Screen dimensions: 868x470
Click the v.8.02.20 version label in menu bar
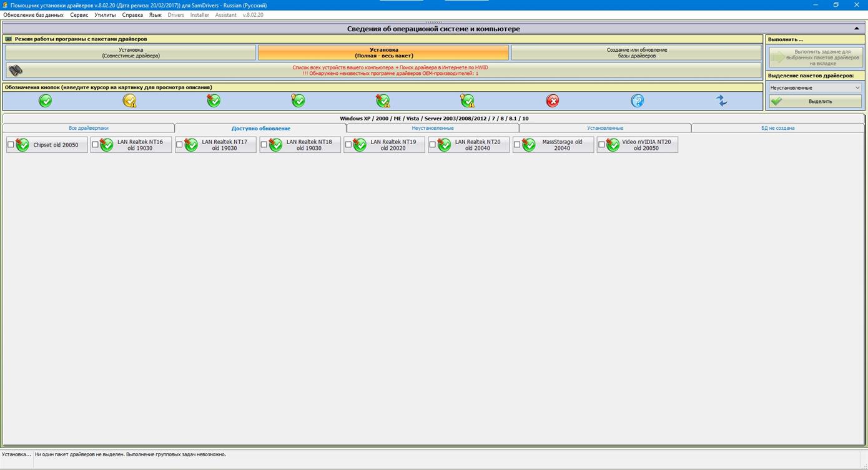253,15
